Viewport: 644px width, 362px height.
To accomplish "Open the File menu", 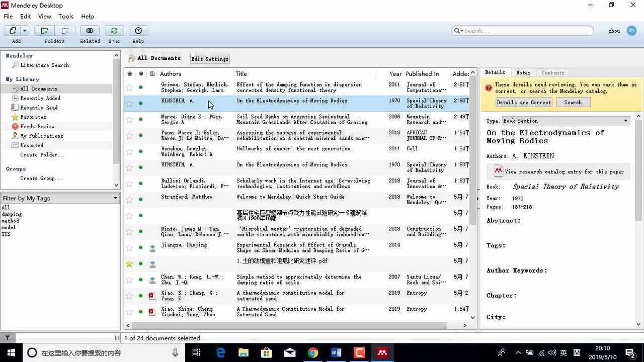I will pyautogui.click(x=8, y=16).
